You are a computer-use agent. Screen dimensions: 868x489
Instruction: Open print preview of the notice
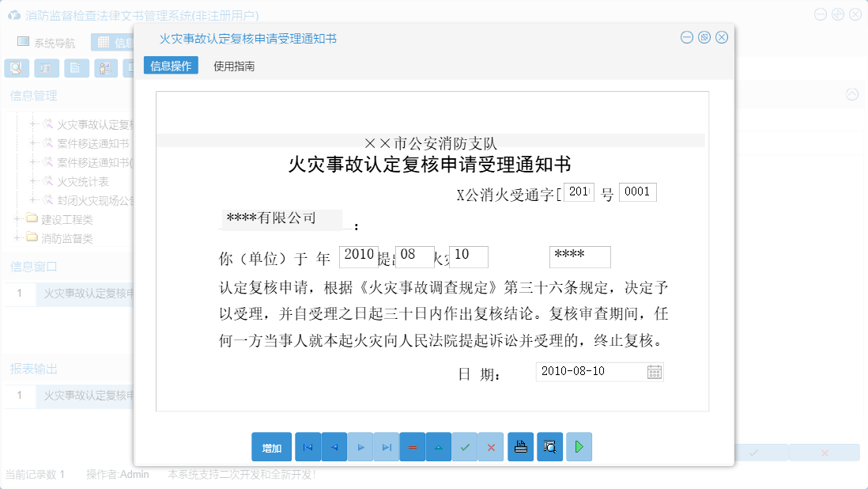coord(549,446)
